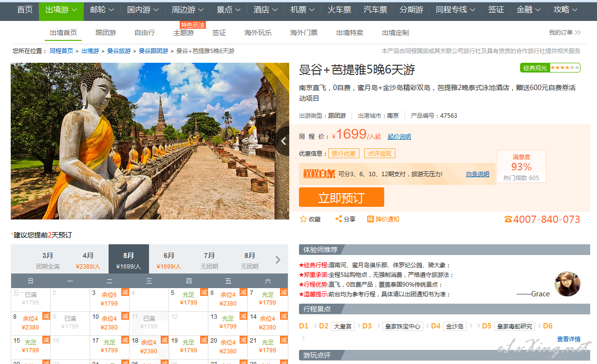This screenshot has height=364, width=597.
Task: Click the 减 badge on the May 8 cell
Action: pos(46,316)
